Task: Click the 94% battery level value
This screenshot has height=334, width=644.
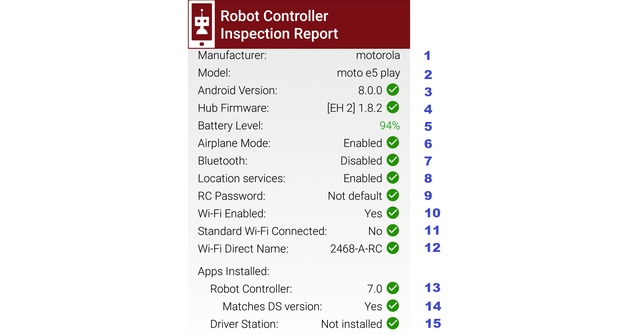Action: pyautogui.click(x=389, y=126)
